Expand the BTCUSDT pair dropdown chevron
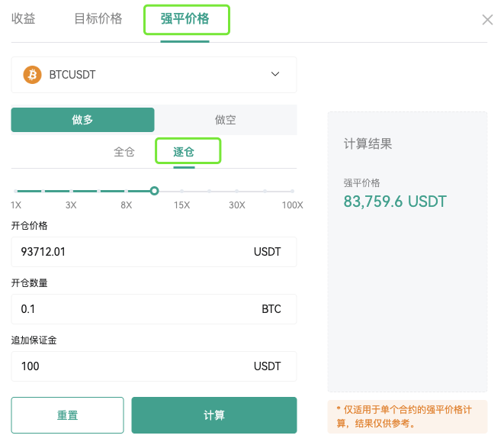Screen dimensions: 504x445 [275, 74]
